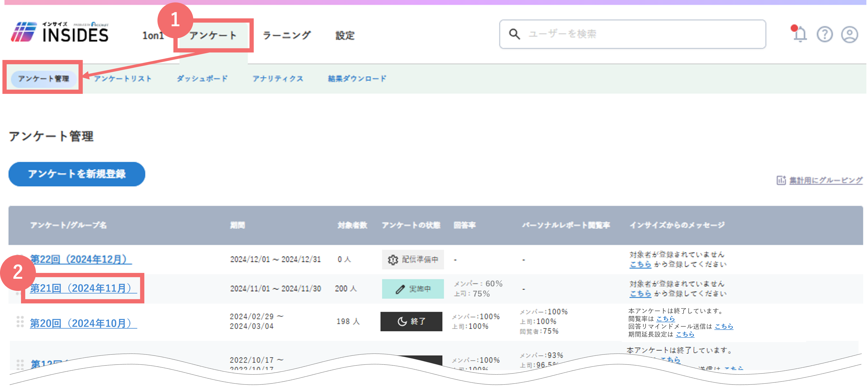
Task: Click 対象者数 column header
Action: [x=352, y=225]
